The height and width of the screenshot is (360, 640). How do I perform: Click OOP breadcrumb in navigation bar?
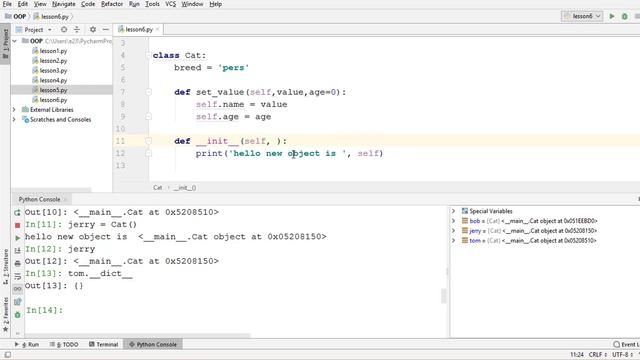pos(16,16)
